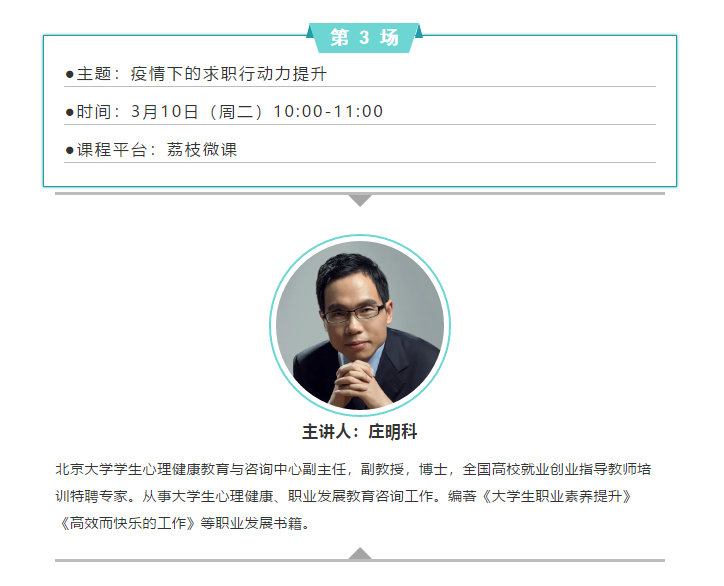Click the bullet before 主题

pos(70,74)
